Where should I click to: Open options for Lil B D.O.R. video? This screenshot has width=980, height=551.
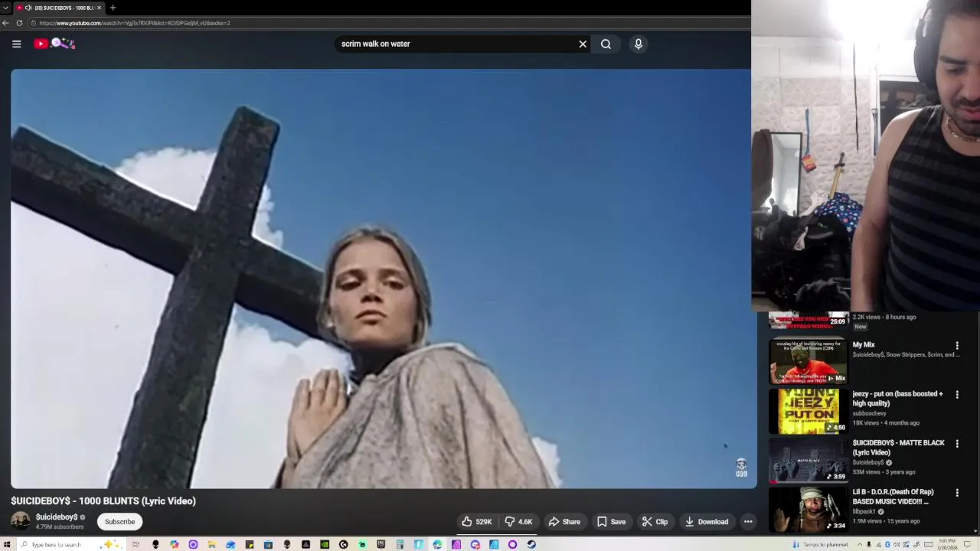pyautogui.click(x=957, y=493)
